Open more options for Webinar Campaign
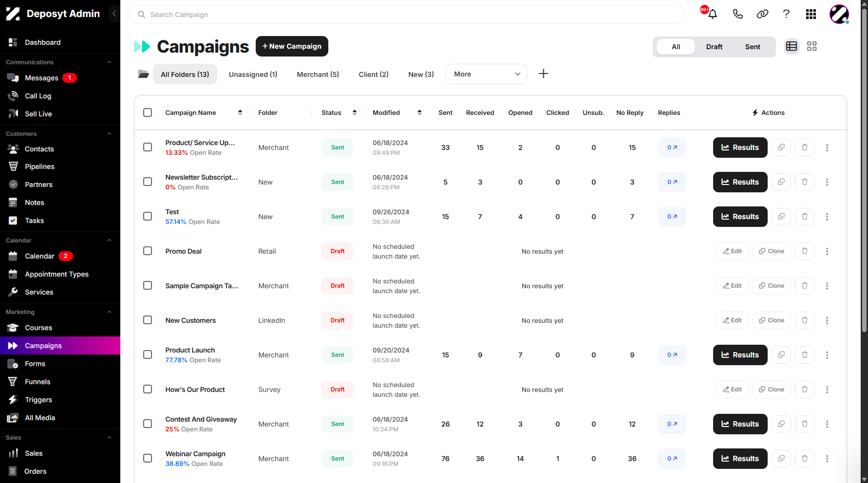The height and width of the screenshot is (483, 868). tap(827, 459)
